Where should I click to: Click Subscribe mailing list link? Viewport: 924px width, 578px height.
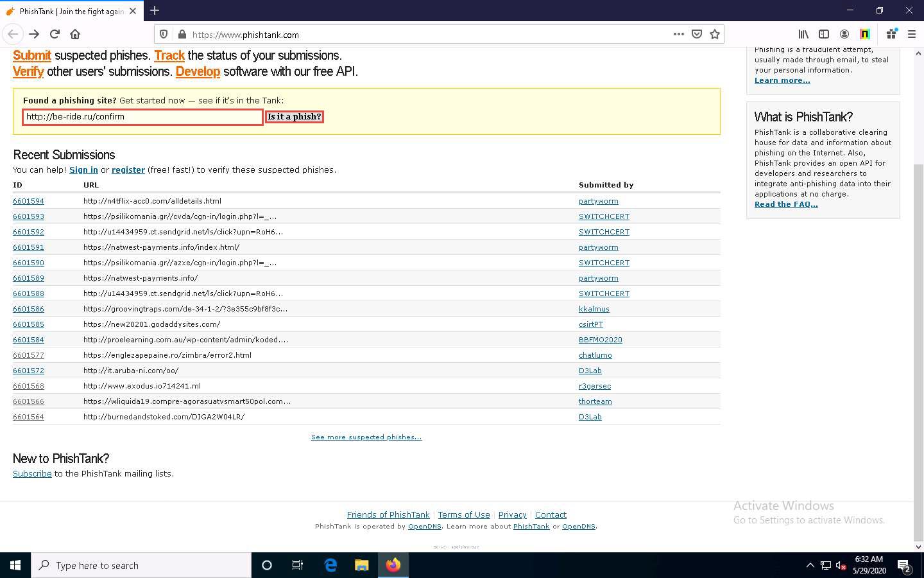[32, 474]
